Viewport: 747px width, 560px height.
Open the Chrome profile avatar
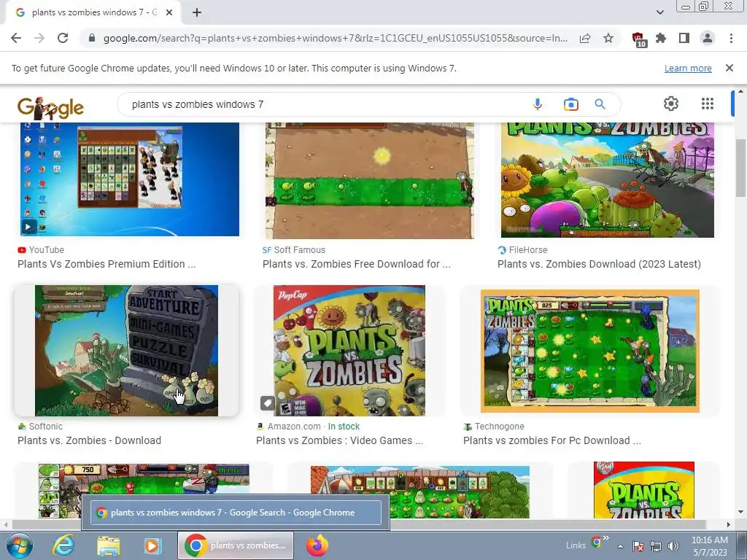(x=708, y=38)
